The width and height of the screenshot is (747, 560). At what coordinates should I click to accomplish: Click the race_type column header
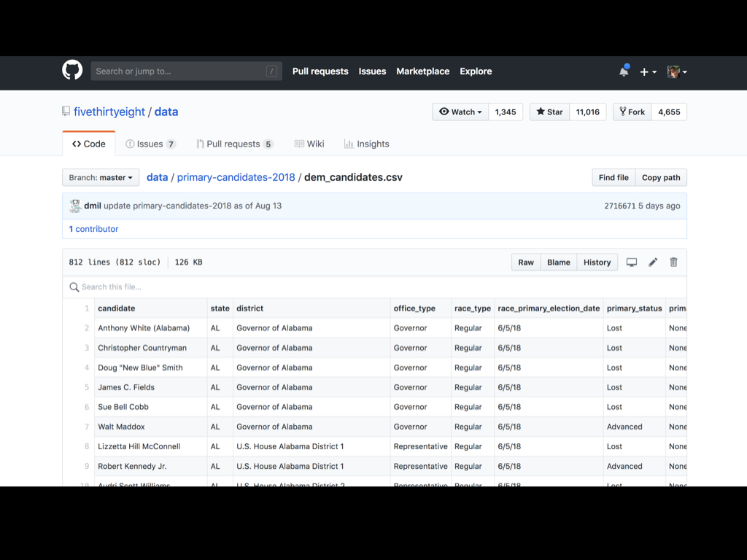[473, 308]
